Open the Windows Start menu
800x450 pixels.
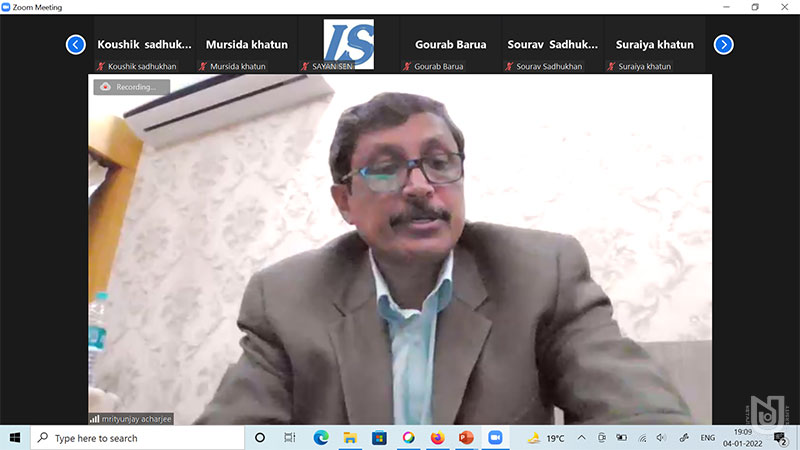coord(15,438)
